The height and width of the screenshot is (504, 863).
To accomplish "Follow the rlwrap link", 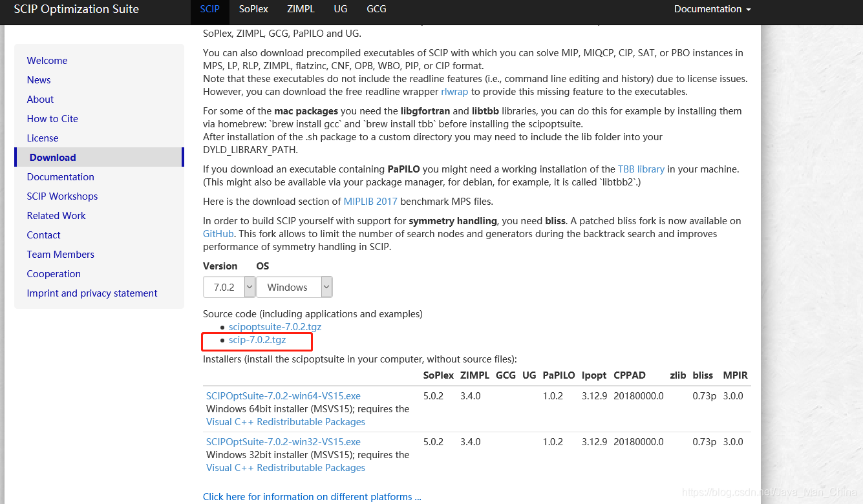I will [x=454, y=92].
